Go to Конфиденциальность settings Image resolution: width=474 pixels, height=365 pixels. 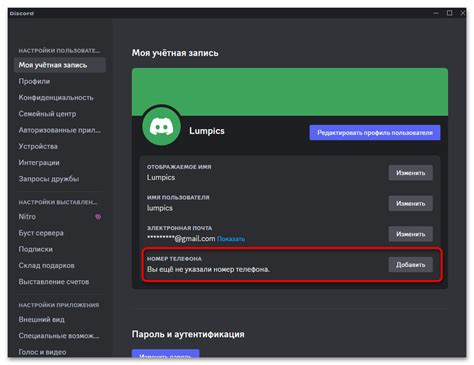(x=56, y=98)
